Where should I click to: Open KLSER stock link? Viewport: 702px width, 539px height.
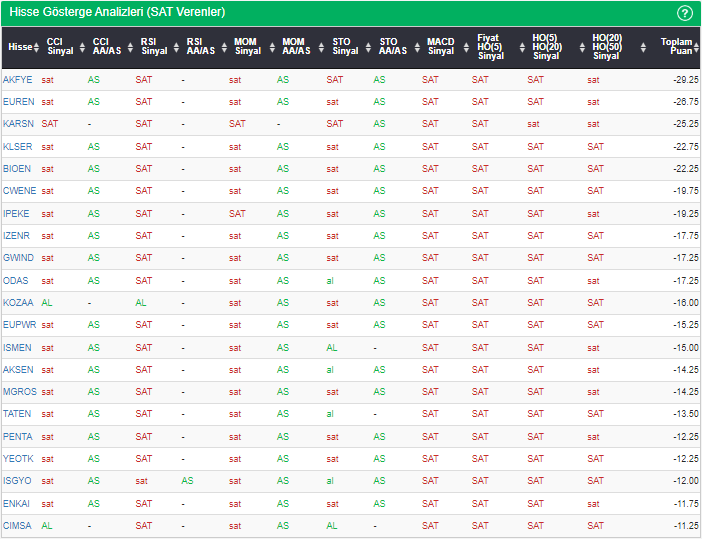[x=17, y=146]
